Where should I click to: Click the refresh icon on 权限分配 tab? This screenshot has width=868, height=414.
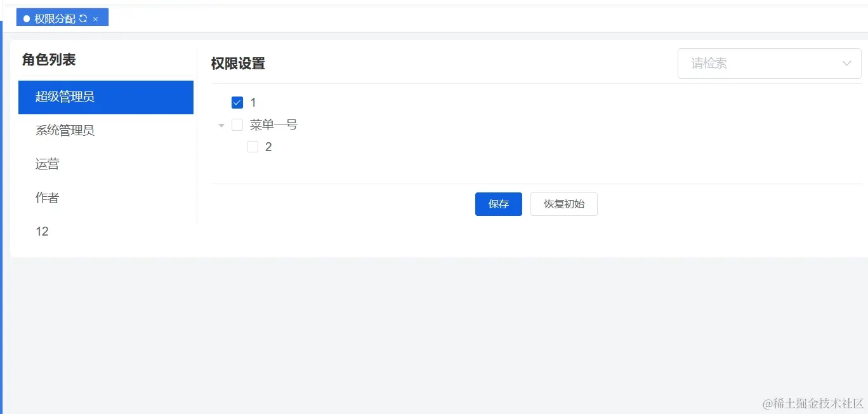(x=82, y=18)
